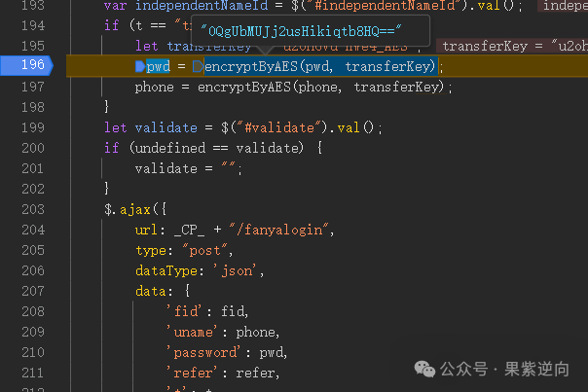Add a breakpoint at line 199

click(x=31, y=127)
